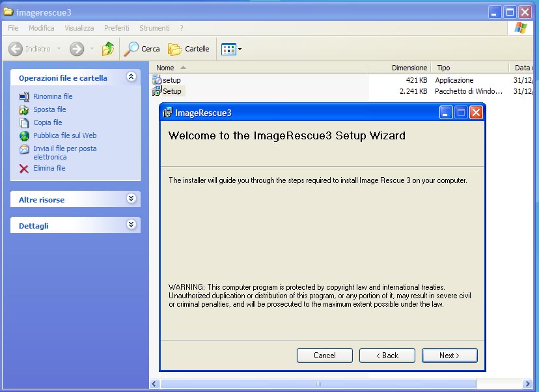Select the Setup Windows Installer package icon
The height and width of the screenshot is (392, 539).
point(157,91)
